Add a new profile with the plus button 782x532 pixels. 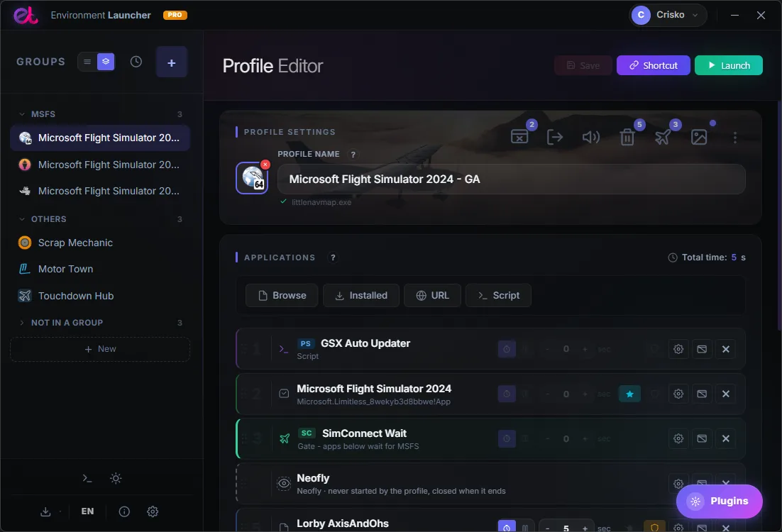point(171,62)
